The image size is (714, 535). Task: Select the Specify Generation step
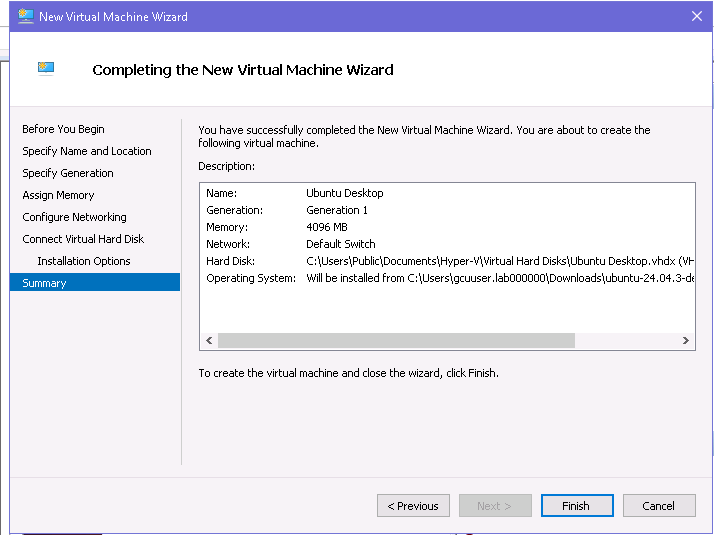click(x=68, y=173)
